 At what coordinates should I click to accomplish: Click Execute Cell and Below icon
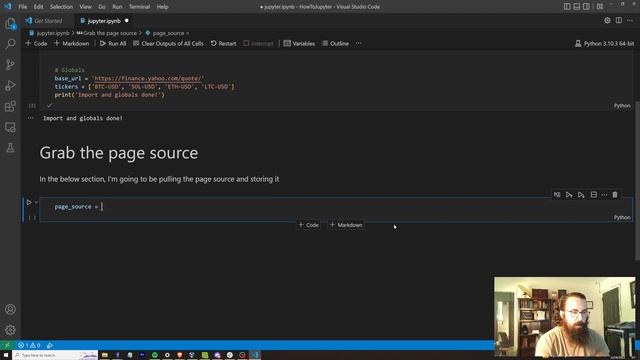coord(581,195)
